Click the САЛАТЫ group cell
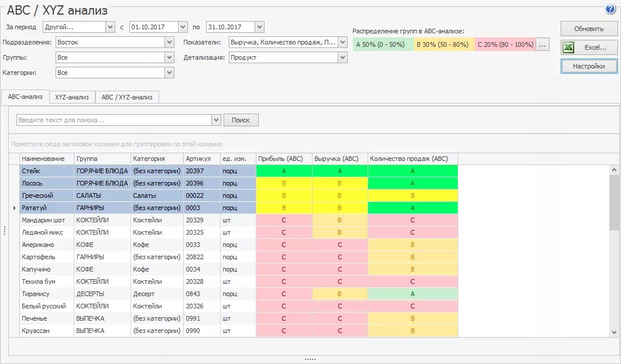This screenshot has width=621, height=364. click(102, 195)
